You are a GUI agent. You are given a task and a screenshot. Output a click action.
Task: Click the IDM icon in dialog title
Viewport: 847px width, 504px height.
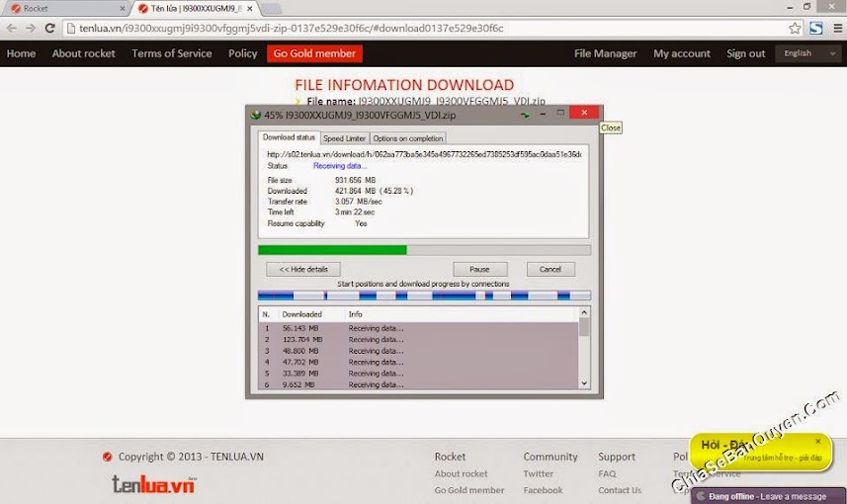click(256, 115)
